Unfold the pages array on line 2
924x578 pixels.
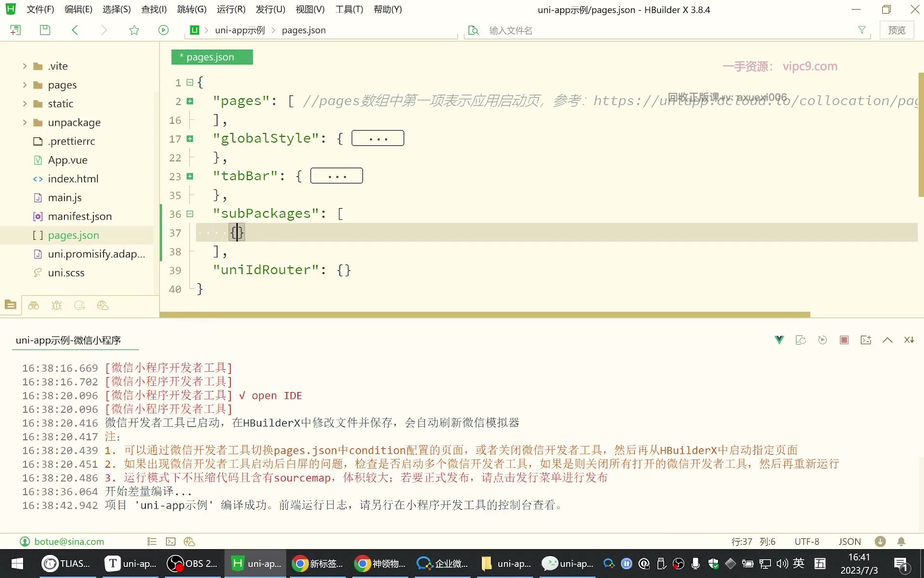click(x=190, y=101)
